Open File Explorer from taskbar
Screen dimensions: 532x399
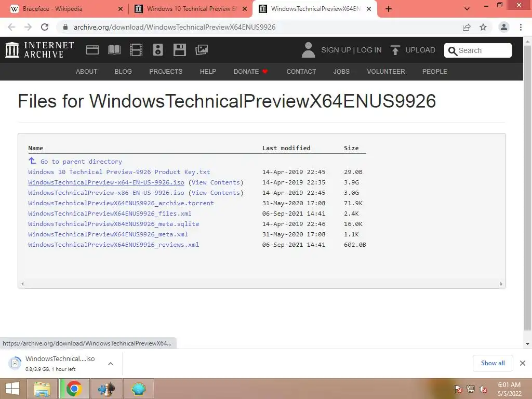42,389
